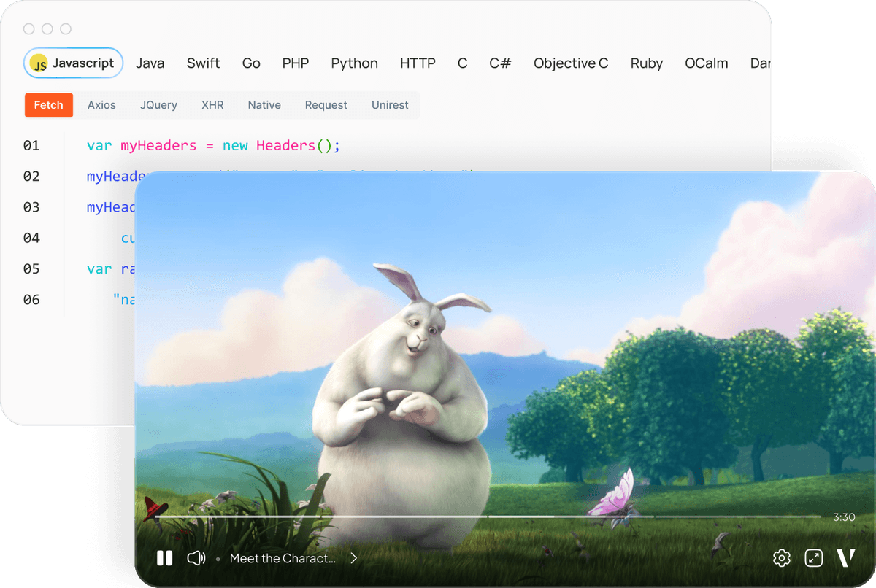Viewport: 876px width, 588px height.
Task: Open the Swift language tab
Action: 204,63
